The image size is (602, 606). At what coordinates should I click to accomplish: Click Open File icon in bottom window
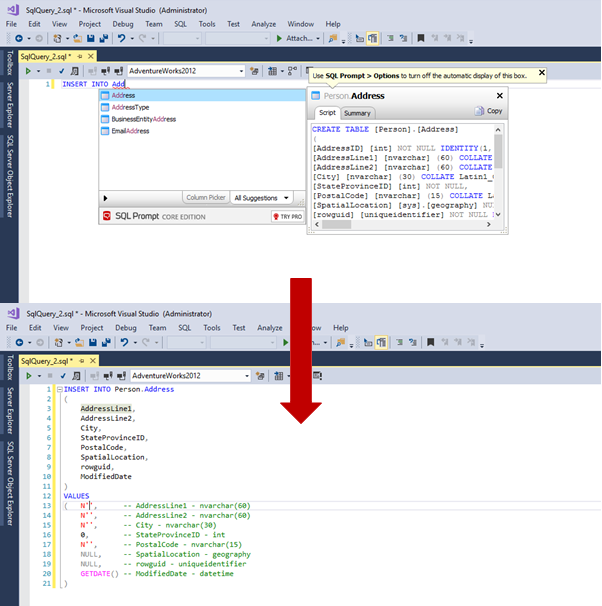tap(80, 342)
